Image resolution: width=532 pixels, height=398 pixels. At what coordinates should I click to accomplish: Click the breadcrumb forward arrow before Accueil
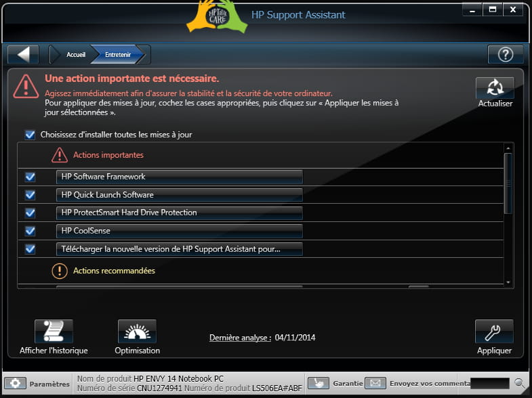pos(54,55)
